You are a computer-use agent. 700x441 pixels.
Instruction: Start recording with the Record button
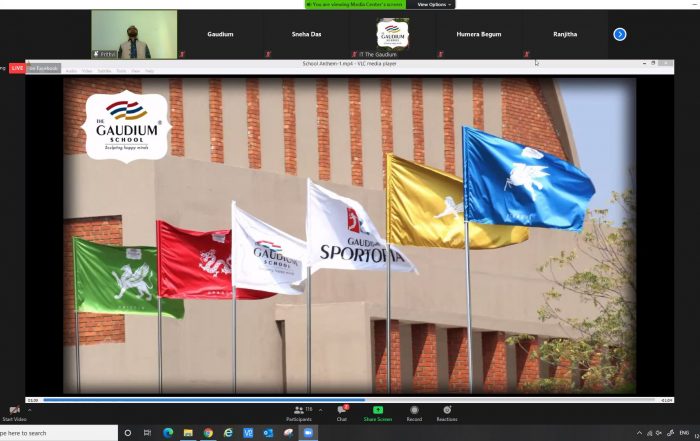pyautogui.click(x=414, y=413)
